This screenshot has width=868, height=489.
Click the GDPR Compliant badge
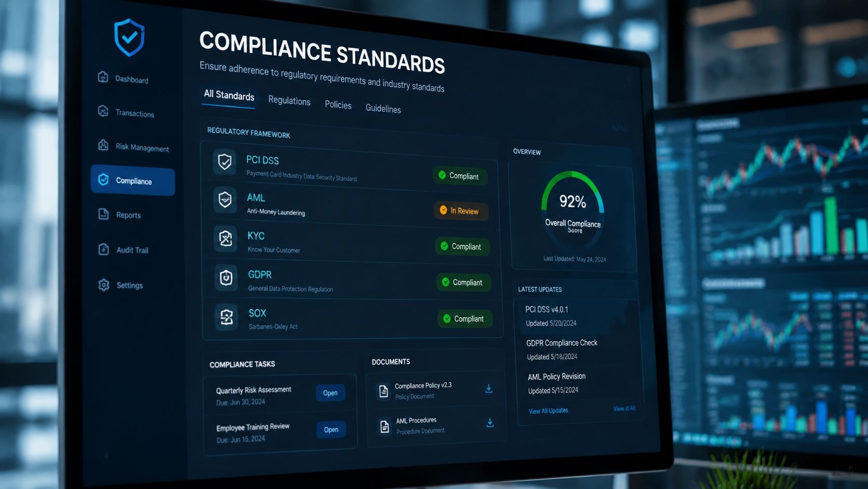pos(463,282)
